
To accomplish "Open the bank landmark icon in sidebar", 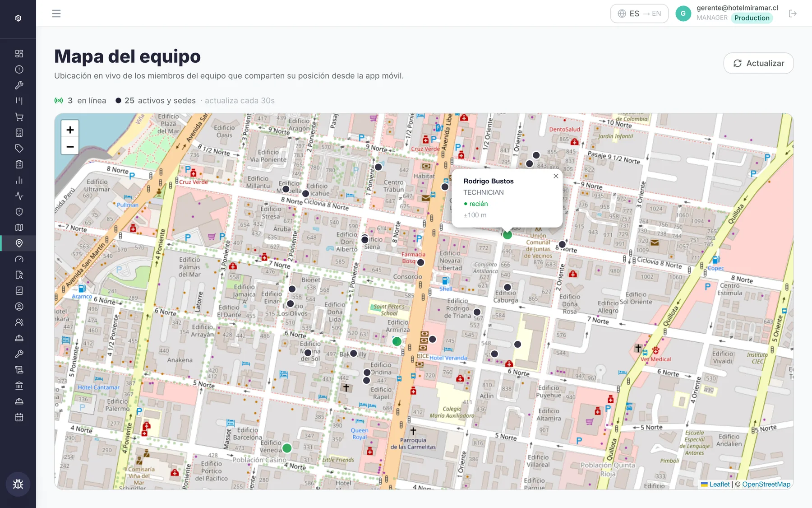I will tap(19, 386).
